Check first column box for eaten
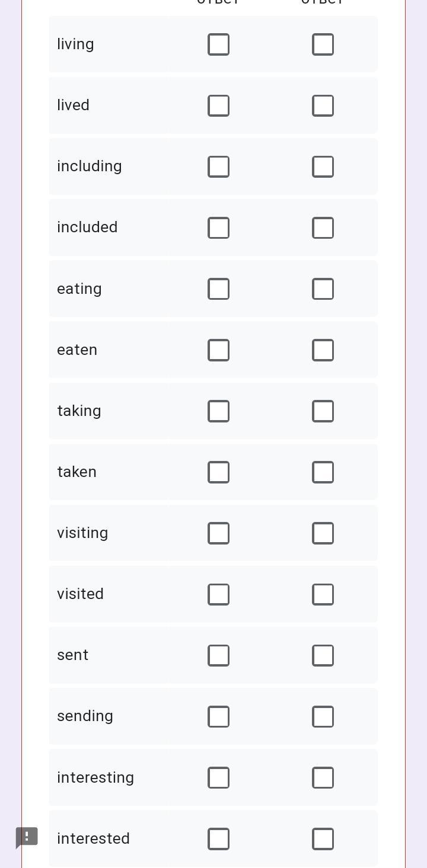The width and height of the screenshot is (427, 868). click(x=218, y=350)
